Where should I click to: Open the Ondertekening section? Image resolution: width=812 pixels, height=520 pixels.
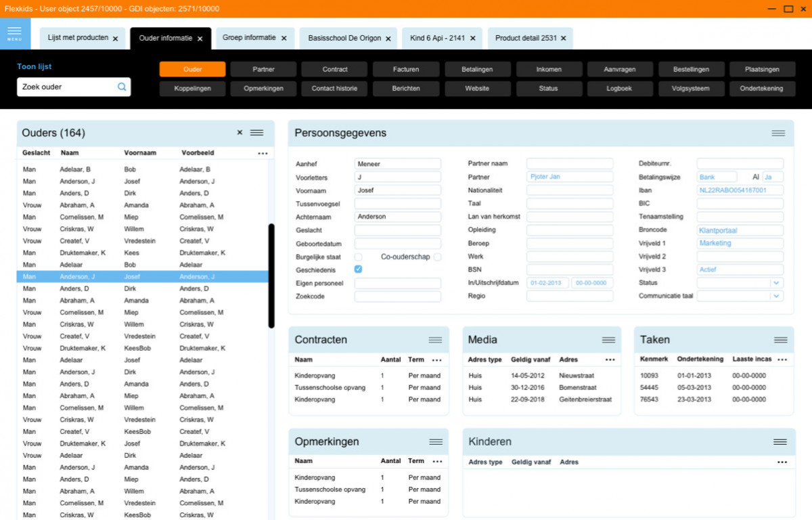[762, 88]
